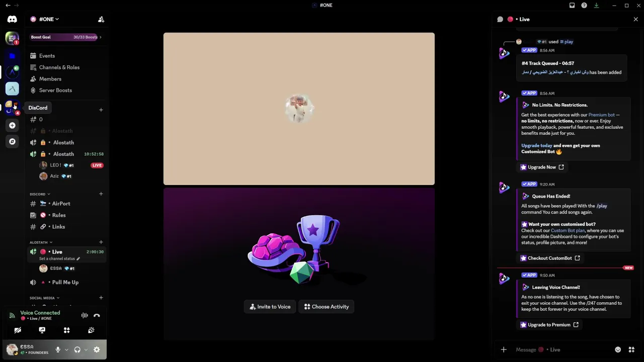
Task: Go back with arrow in title bar
Action: 8,6
